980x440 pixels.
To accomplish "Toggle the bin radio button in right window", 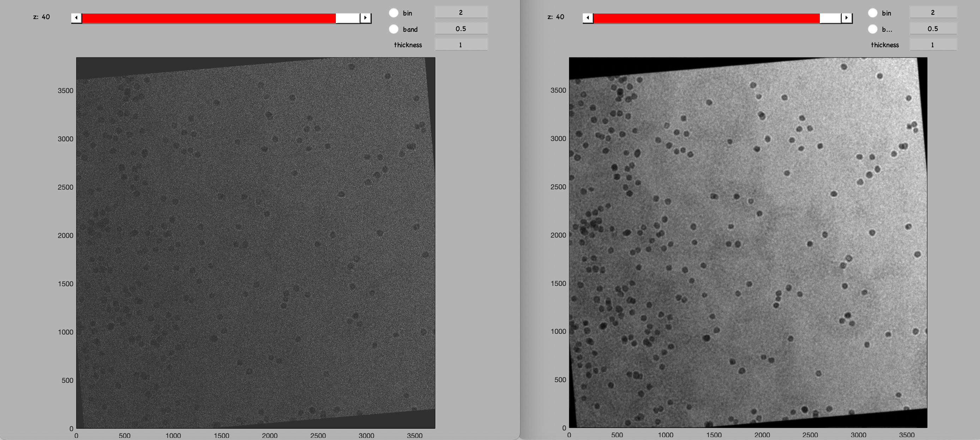I will coord(873,13).
